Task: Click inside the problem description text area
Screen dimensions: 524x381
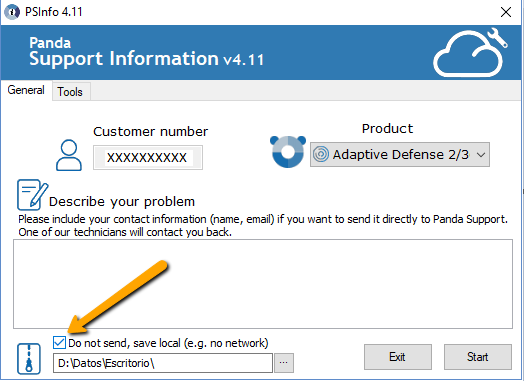Action: point(263,284)
